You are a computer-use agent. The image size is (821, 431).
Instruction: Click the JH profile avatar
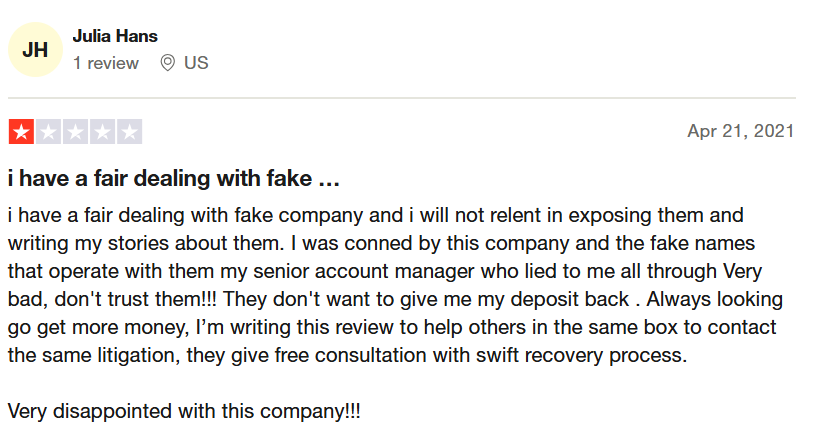tap(35, 49)
